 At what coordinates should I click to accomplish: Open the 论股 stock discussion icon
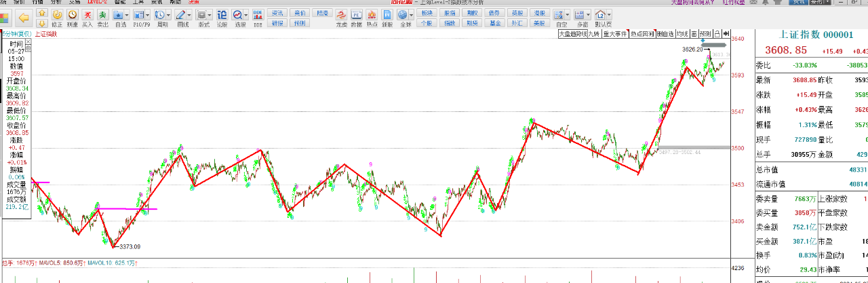[x=222, y=17]
